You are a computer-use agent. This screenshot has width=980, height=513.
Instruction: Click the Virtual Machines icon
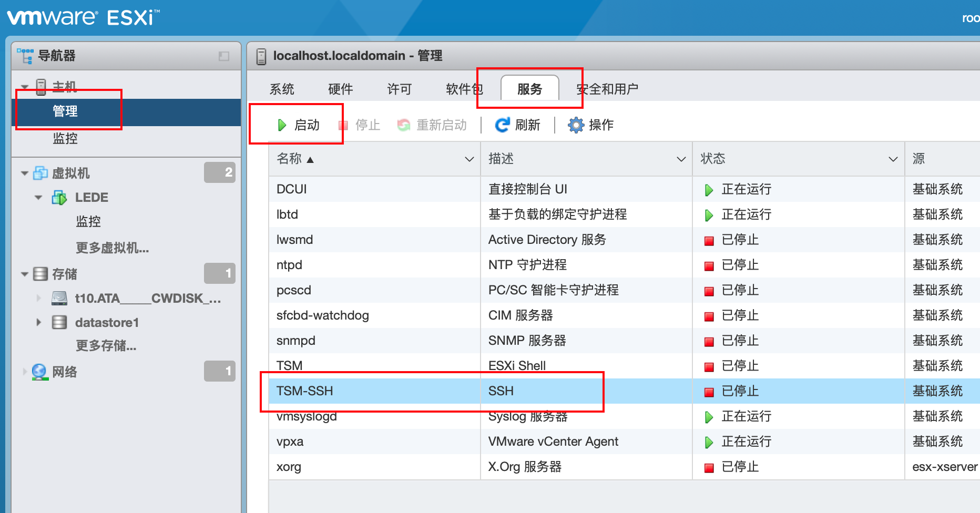[x=40, y=173]
